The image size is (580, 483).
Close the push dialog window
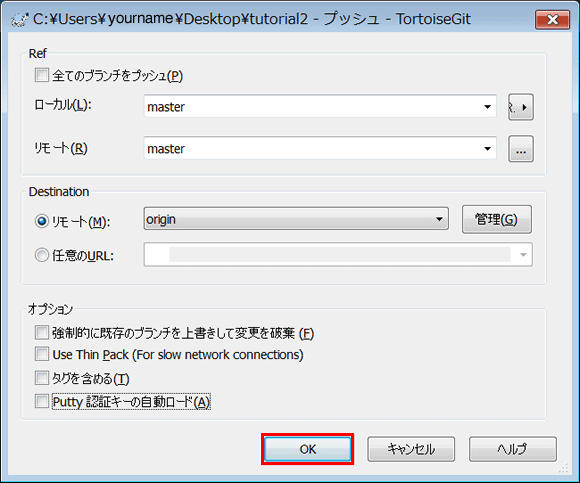tap(552, 20)
